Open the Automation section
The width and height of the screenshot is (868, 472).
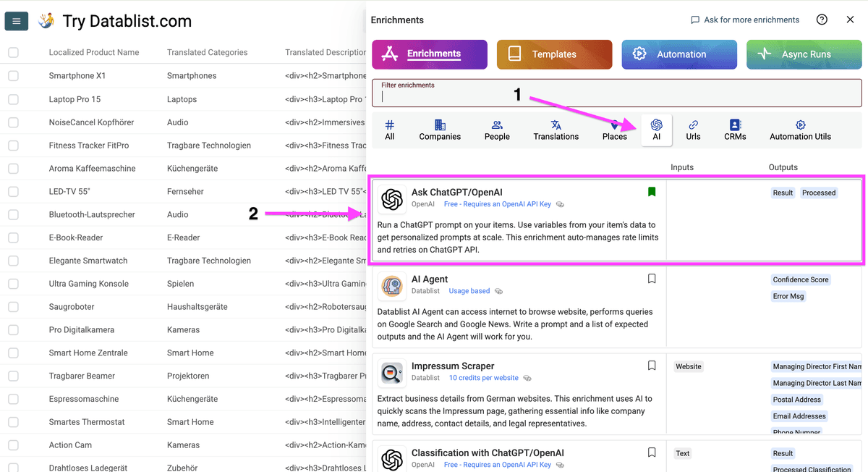tap(679, 54)
